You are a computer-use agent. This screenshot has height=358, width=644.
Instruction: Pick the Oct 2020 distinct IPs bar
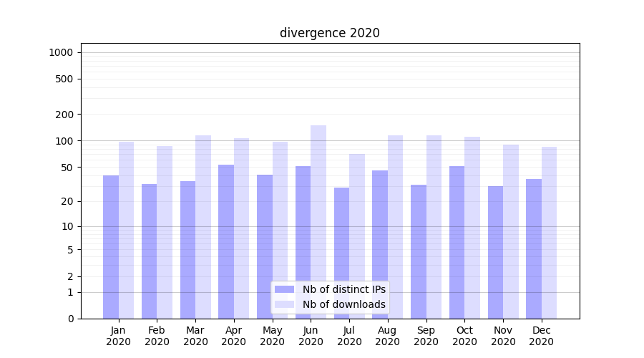coord(457,242)
